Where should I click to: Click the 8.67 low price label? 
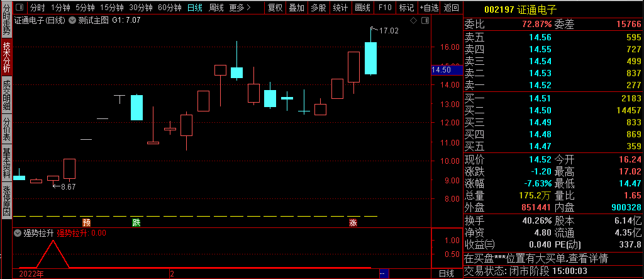[x=69, y=186]
